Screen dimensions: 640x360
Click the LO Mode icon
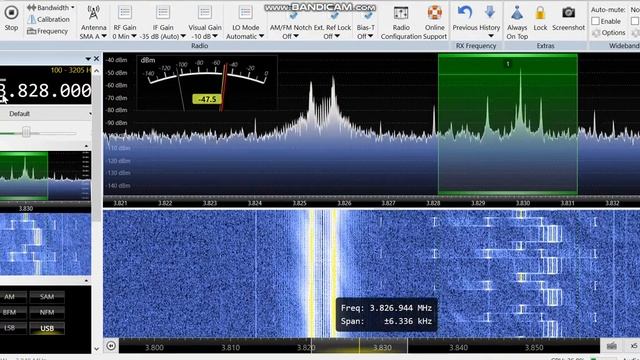[245, 12]
